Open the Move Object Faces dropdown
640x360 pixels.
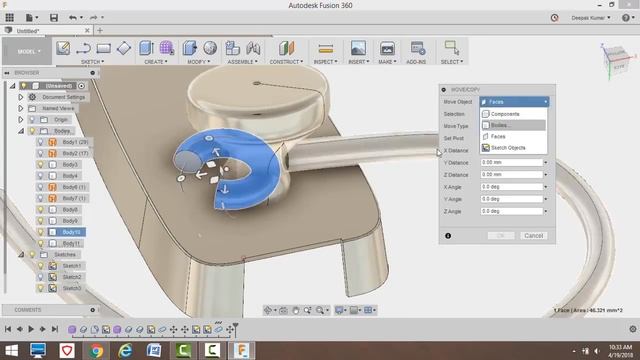point(514,102)
